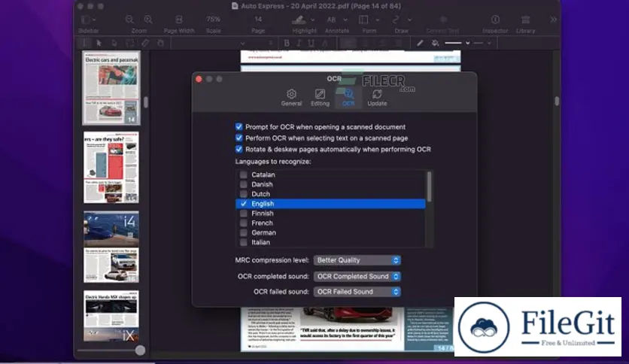Image resolution: width=629 pixels, height=364 pixels.
Task: Close the OCR preferences window
Action: tap(199, 79)
